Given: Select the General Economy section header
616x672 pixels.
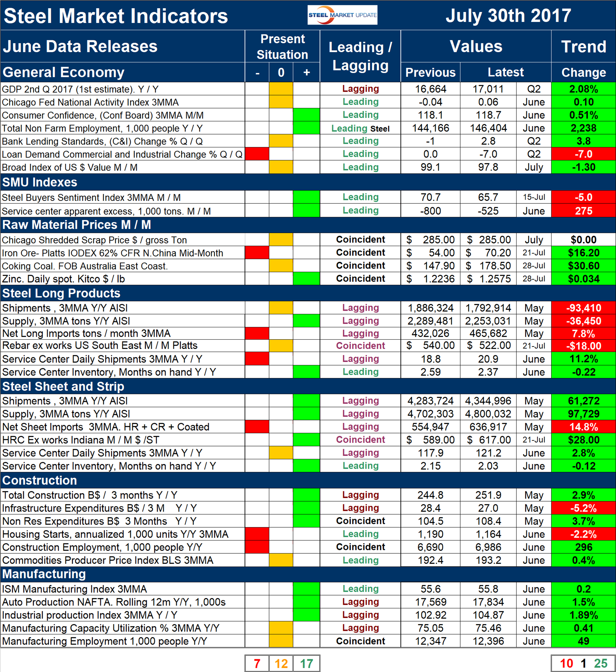Looking at the screenshot, I should (63, 72).
